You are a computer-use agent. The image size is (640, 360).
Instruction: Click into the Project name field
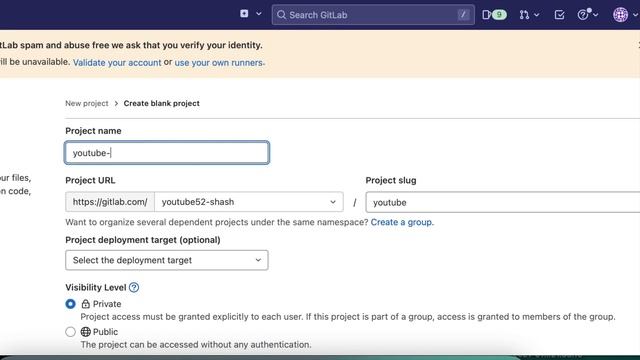click(167, 153)
